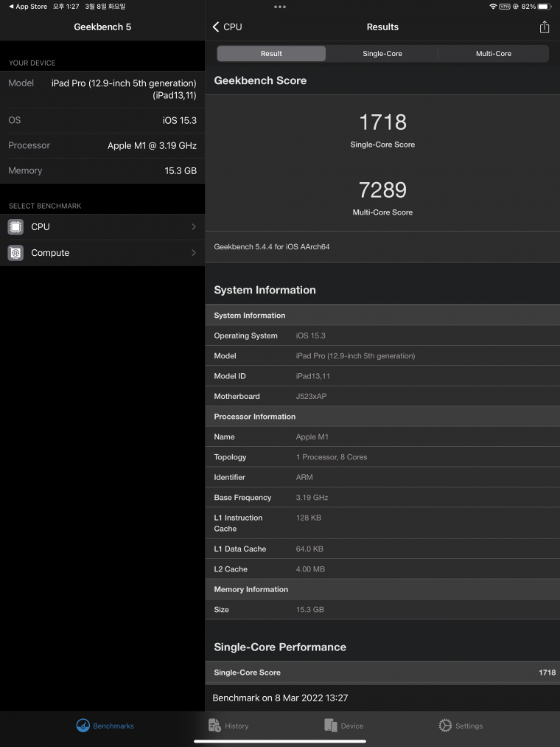
Task: Open the Compute benchmark row label
Action: (x=50, y=253)
